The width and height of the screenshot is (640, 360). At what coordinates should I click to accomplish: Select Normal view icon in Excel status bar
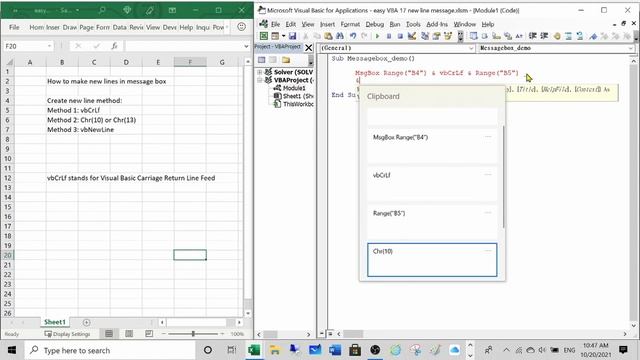109,334
